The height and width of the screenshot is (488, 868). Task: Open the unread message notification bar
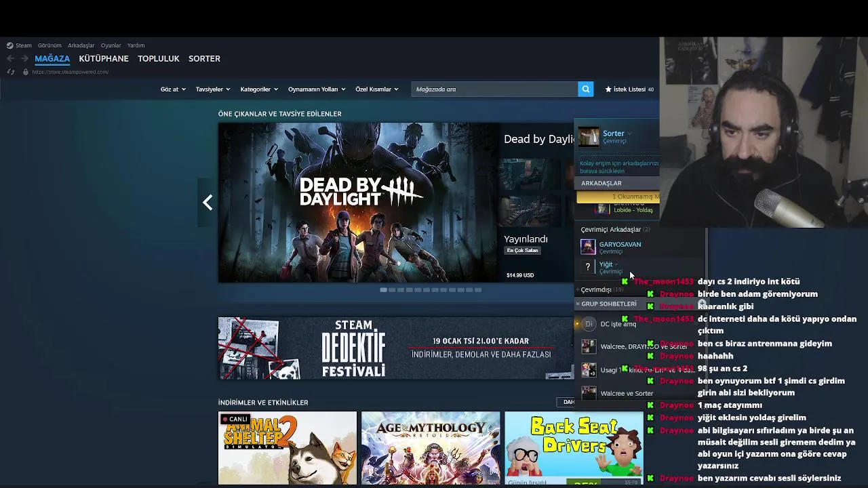click(x=618, y=197)
